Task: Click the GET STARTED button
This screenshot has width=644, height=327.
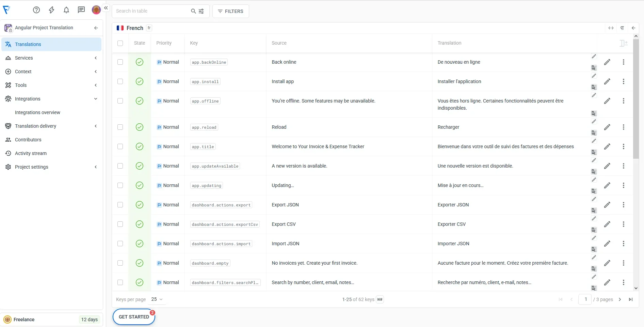Action: 134,317
